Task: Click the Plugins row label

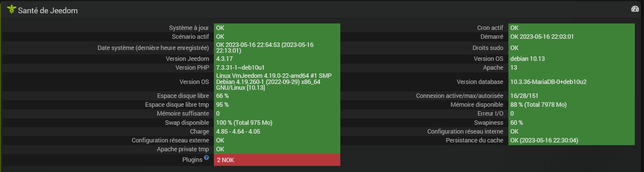Action: click(192, 160)
